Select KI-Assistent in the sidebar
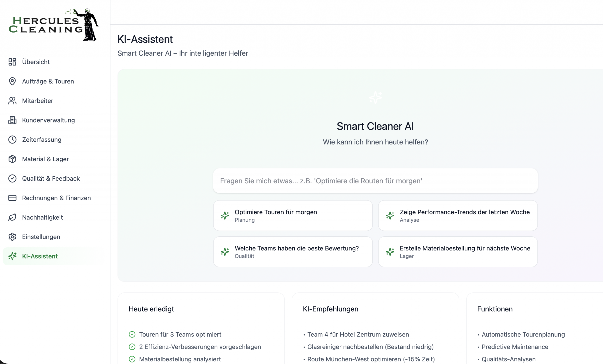This screenshot has width=603, height=364. 40,256
